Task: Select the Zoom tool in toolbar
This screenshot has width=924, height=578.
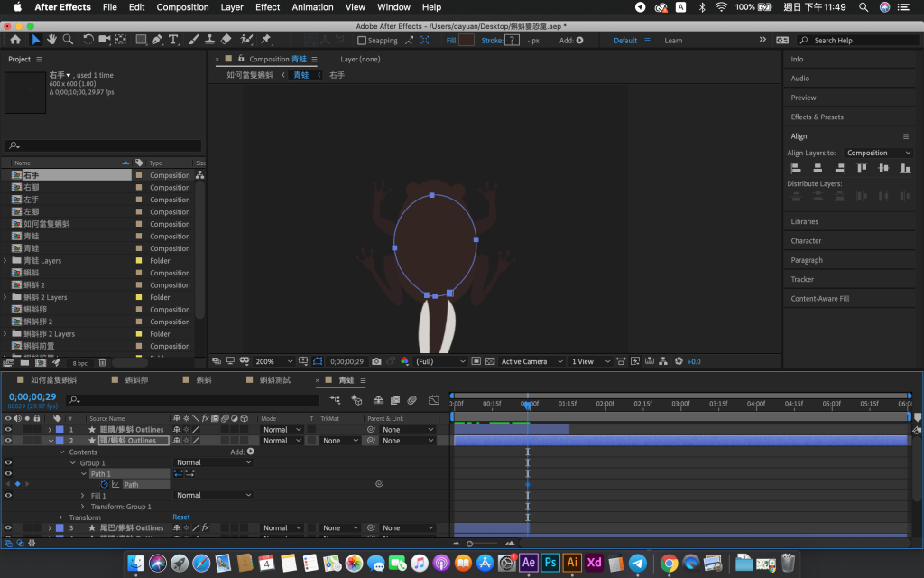Action: (x=68, y=40)
